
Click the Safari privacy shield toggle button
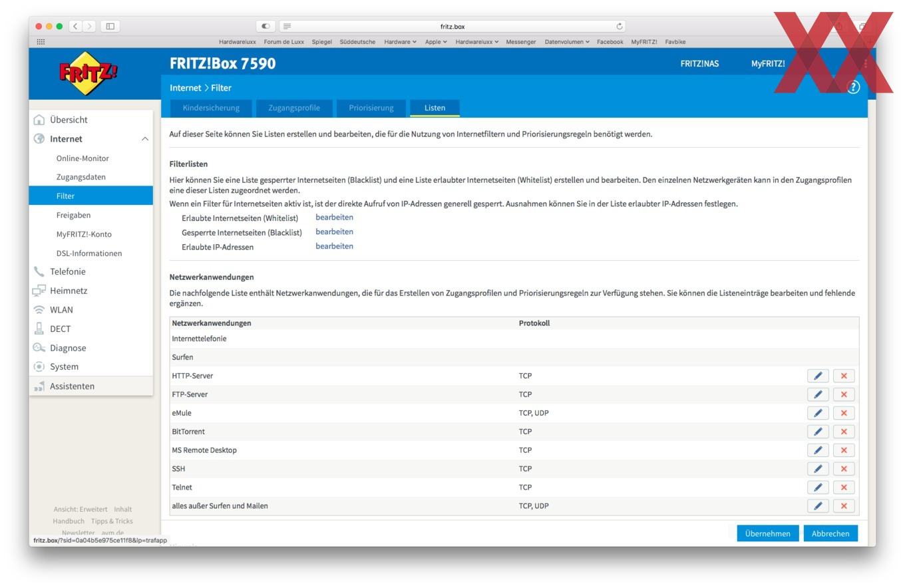click(266, 27)
